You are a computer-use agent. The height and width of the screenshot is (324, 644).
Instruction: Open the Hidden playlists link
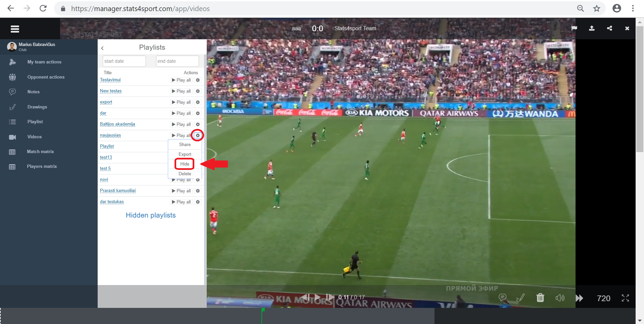[151, 215]
